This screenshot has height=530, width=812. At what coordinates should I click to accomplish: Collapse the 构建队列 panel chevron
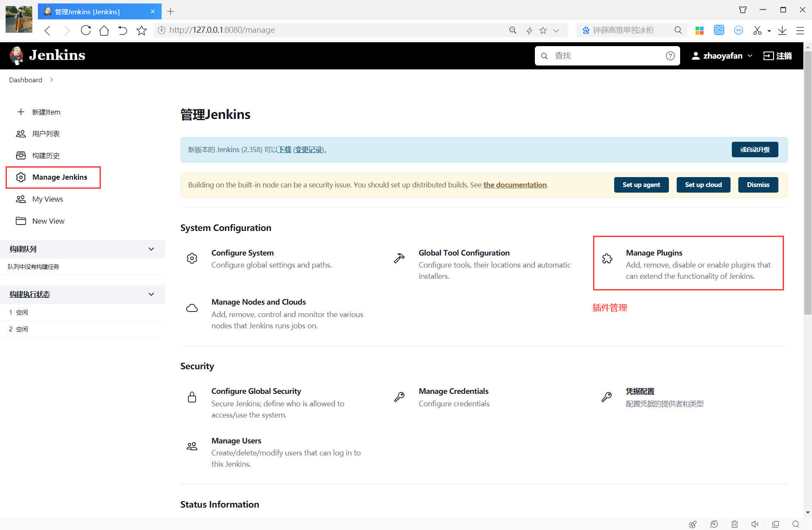pos(151,249)
